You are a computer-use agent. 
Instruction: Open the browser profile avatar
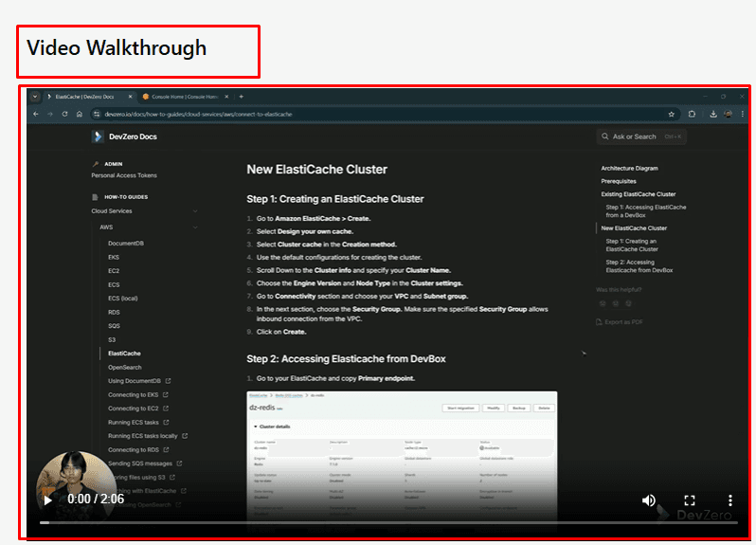coord(728,115)
